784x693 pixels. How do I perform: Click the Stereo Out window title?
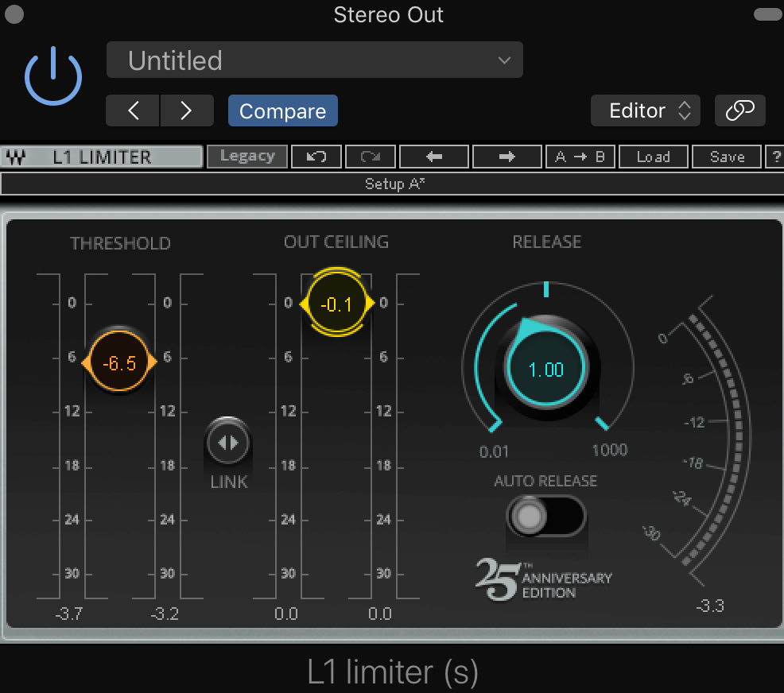coord(389,14)
